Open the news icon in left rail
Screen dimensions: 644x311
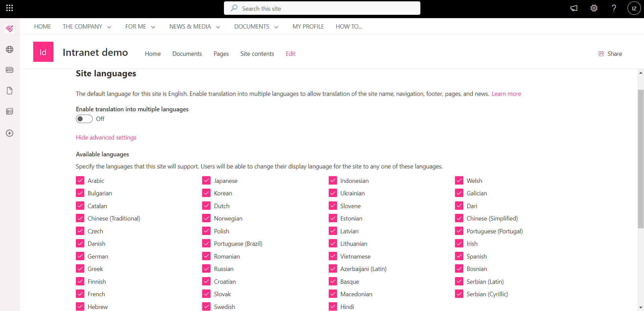(10, 70)
